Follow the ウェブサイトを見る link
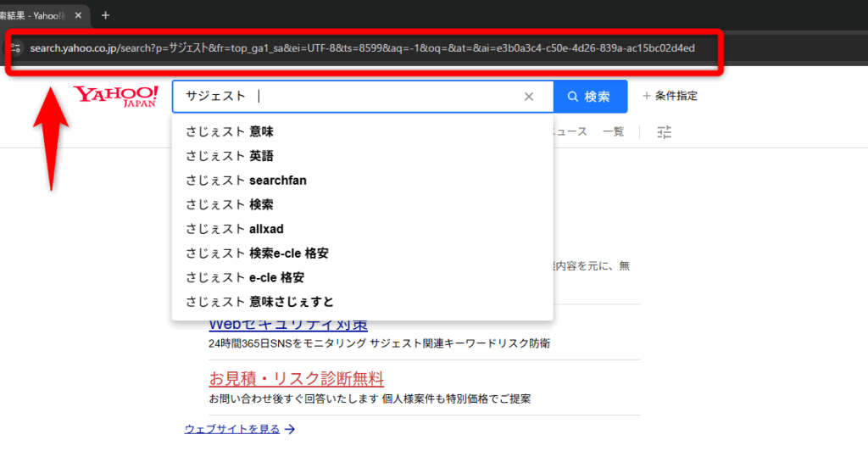 pos(239,429)
